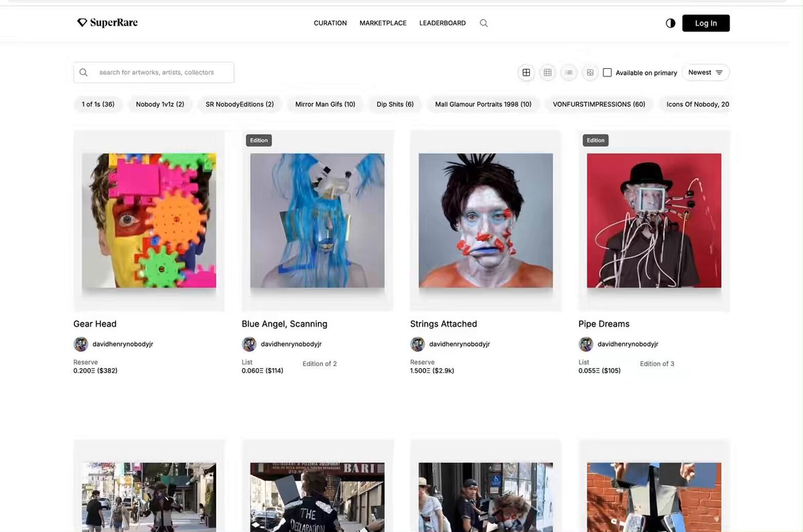Tick the Available on primary checkbox
The height and width of the screenshot is (532, 803).
point(607,72)
